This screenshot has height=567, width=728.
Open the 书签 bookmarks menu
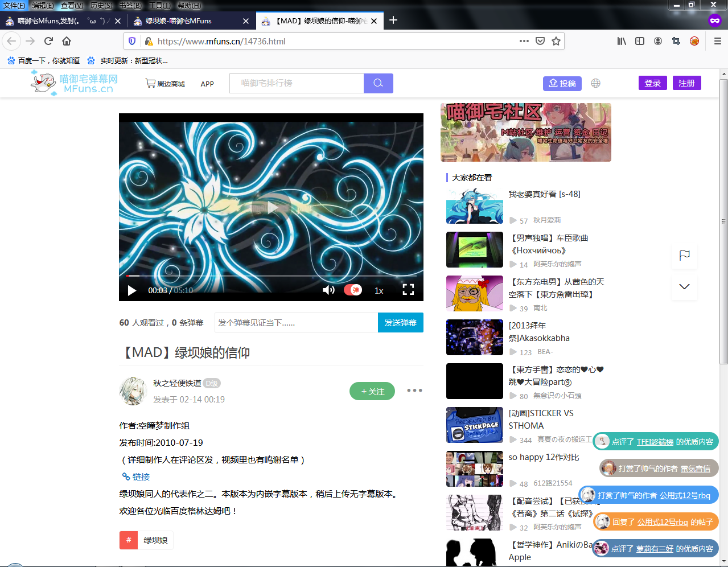pos(130,5)
